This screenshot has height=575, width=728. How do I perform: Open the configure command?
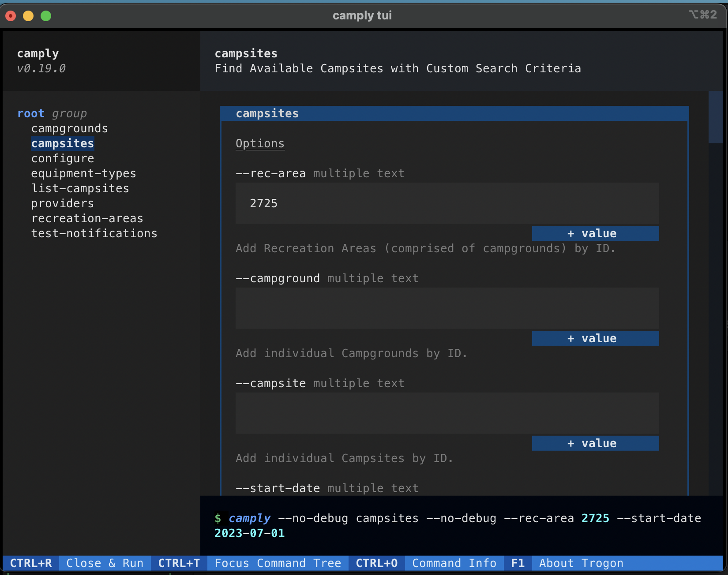tap(62, 158)
